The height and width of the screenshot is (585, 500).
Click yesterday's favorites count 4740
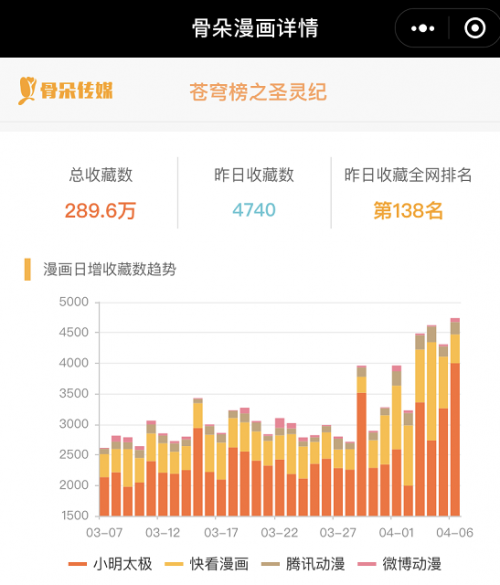click(254, 210)
